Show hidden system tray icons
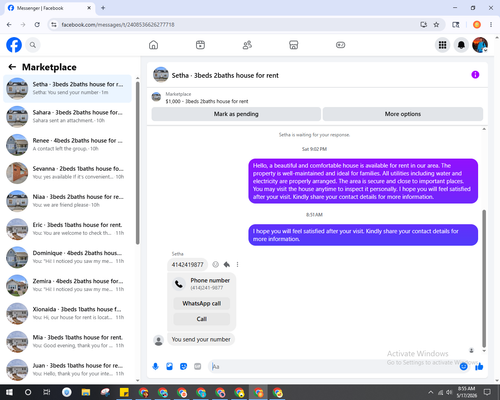Viewport: 500px width, 400px height. [431, 392]
